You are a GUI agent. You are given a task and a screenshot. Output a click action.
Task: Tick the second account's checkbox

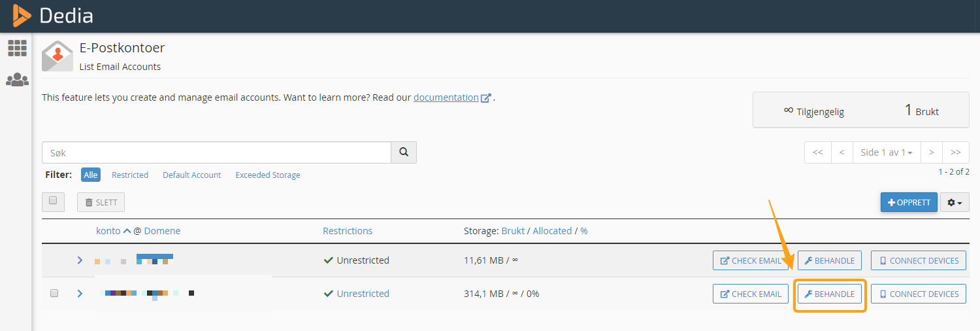(x=54, y=293)
